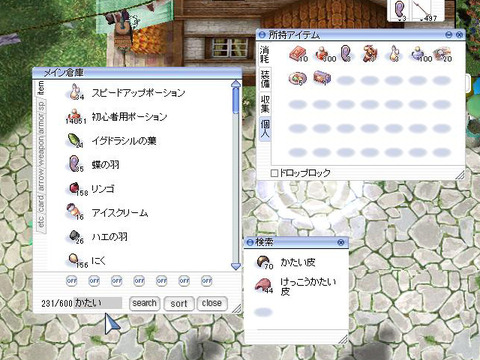The height and width of the screenshot is (360, 480).
Task: Toggle the first off switch in storage
Action: click(x=72, y=281)
